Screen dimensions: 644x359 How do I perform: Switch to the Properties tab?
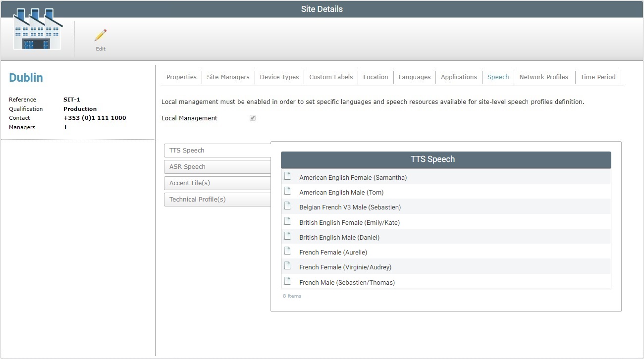coord(181,77)
